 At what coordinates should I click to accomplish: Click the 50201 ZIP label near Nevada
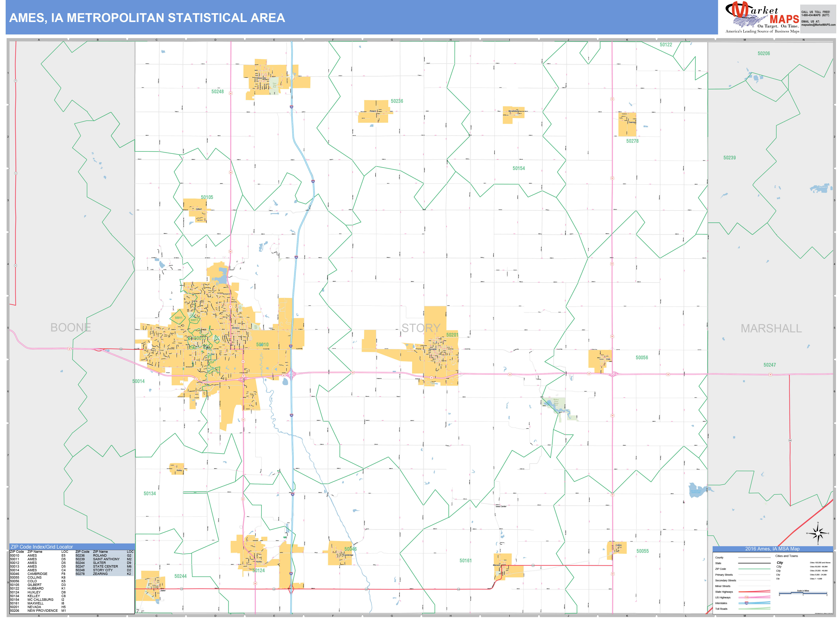(452, 335)
